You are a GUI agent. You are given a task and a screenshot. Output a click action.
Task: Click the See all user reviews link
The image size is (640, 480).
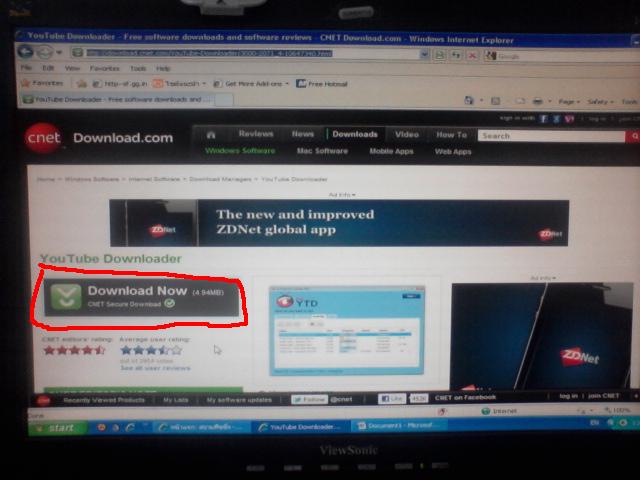(x=155, y=368)
